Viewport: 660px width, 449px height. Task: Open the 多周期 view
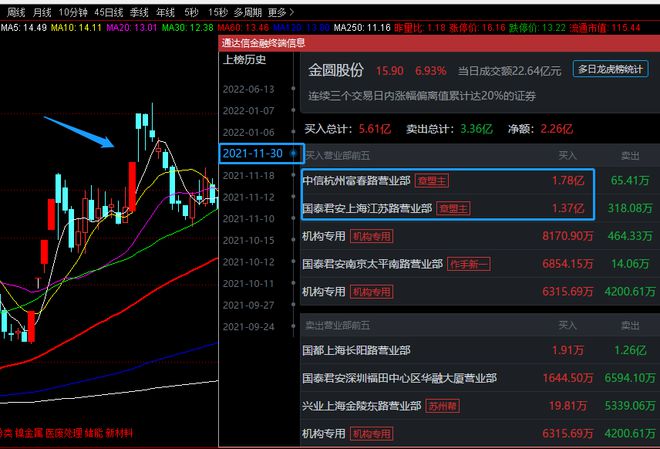[248, 13]
